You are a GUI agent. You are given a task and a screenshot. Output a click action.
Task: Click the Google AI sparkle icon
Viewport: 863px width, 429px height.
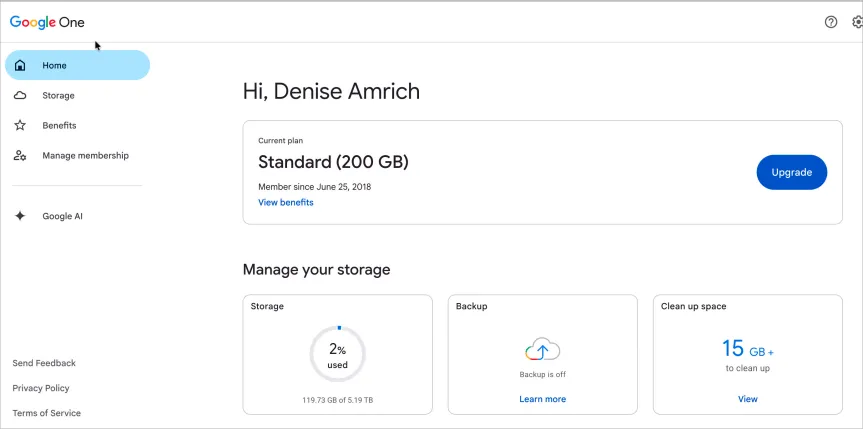click(x=20, y=216)
